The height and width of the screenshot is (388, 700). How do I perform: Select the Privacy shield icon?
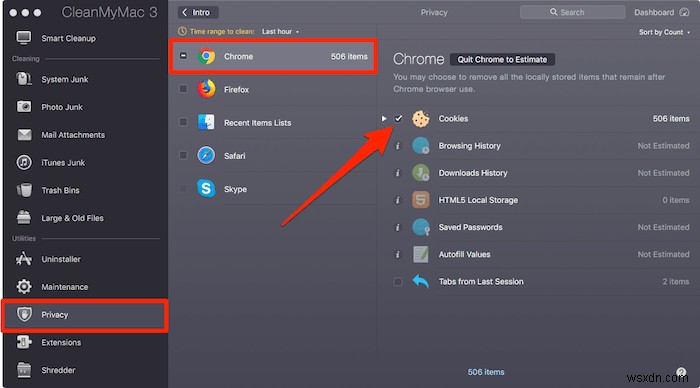24,314
